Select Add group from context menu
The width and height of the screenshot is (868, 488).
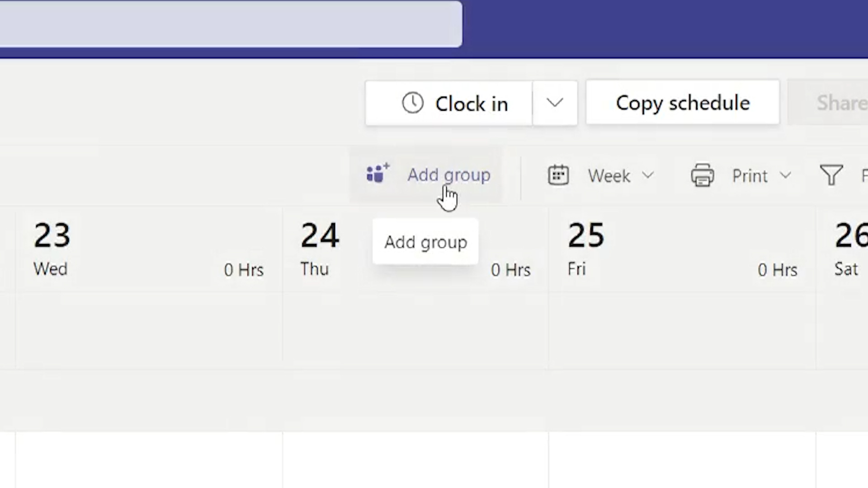[x=426, y=241]
